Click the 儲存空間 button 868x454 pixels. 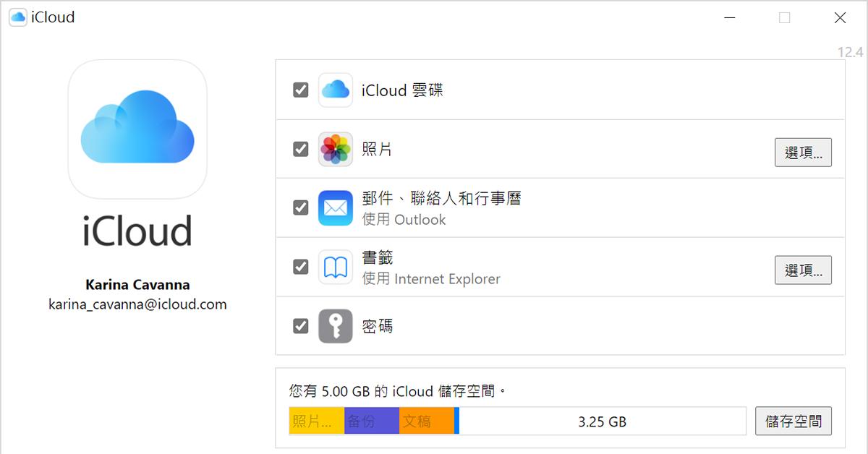pos(793,421)
